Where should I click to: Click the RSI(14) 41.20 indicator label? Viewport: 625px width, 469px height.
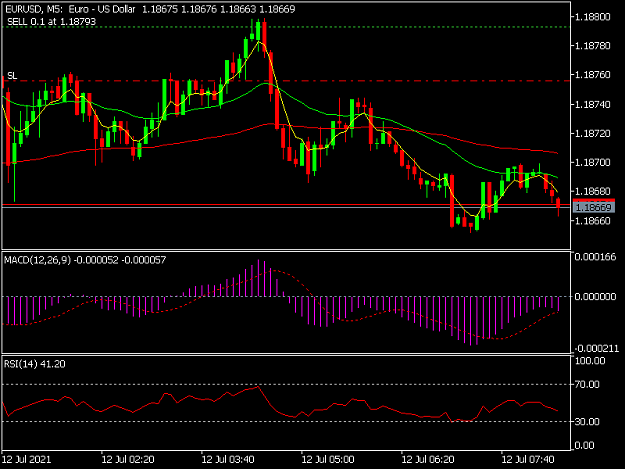click(35, 364)
